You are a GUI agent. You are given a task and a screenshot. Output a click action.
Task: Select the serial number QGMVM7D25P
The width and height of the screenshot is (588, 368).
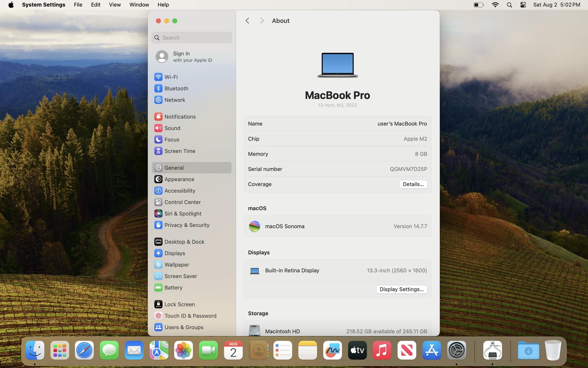coord(408,169)
